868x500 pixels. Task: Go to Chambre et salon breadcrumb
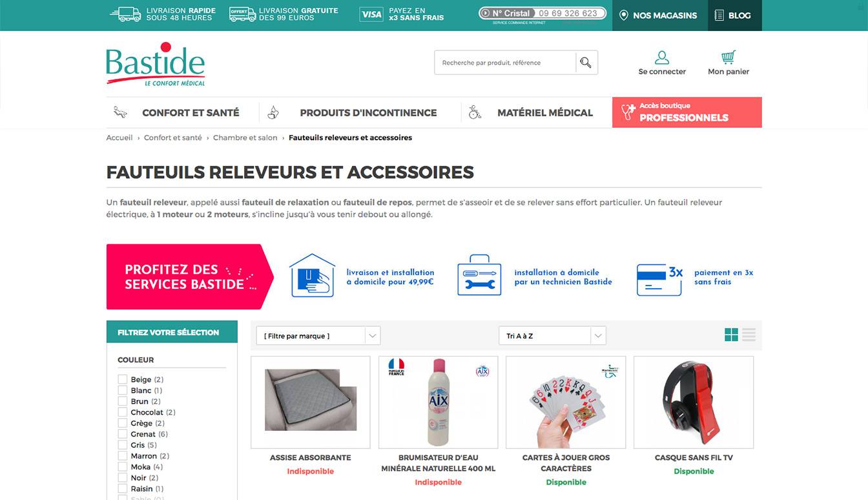(x=245, y=138)
